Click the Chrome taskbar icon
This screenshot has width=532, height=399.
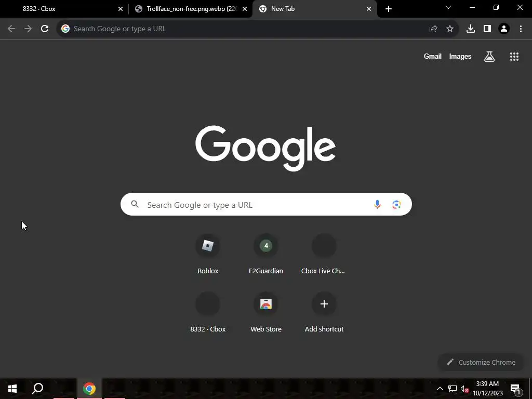tap(89, 389)
